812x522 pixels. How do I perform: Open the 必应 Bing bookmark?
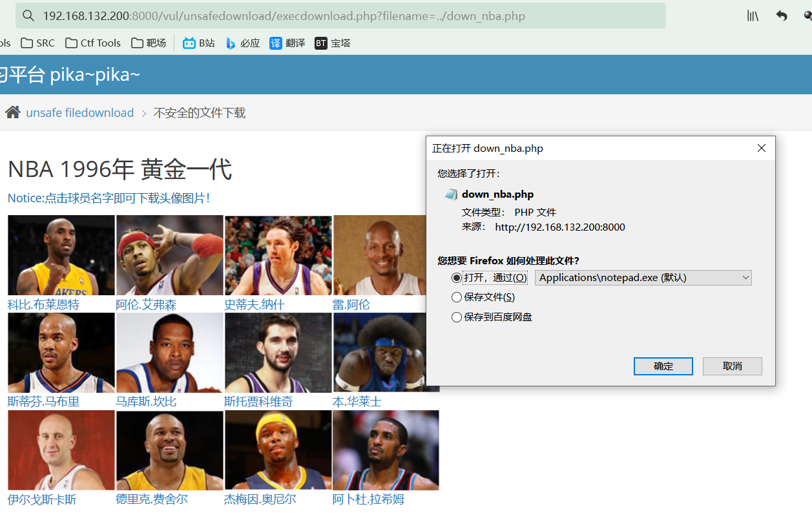pos(242,43)
